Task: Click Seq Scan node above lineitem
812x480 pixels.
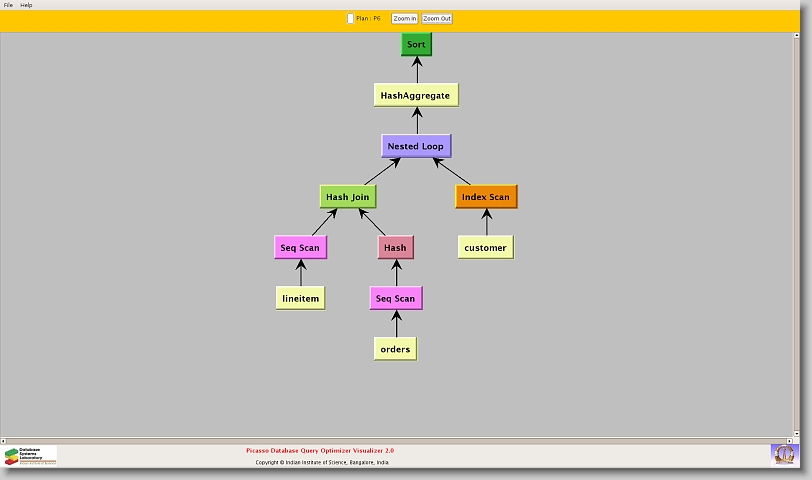Action: (x=300, y=247)
